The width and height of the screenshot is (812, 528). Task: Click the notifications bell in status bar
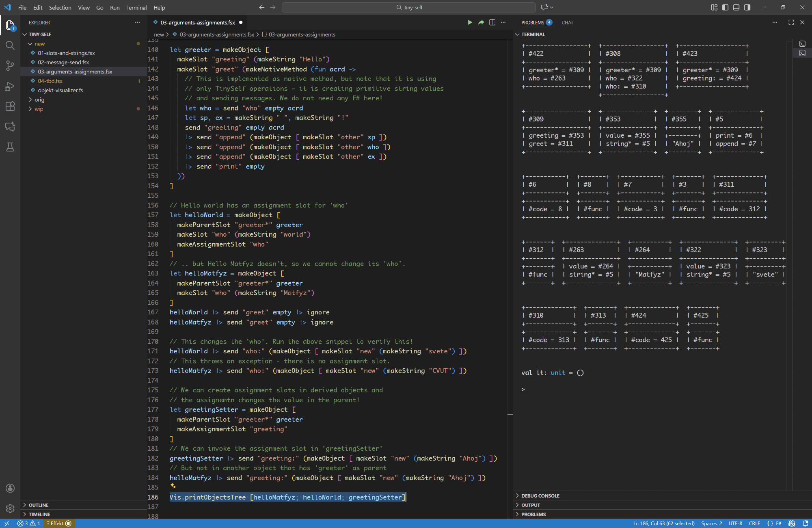[805, 523]
